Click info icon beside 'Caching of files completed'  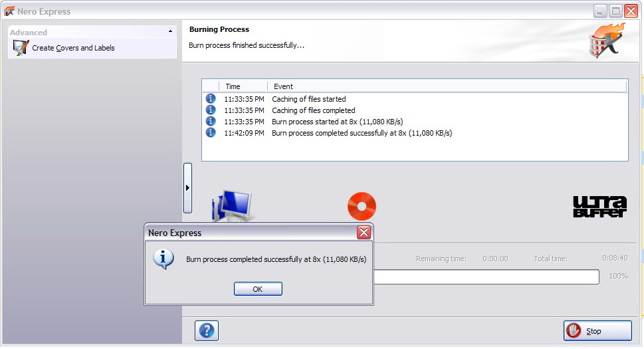pos(211,110)
